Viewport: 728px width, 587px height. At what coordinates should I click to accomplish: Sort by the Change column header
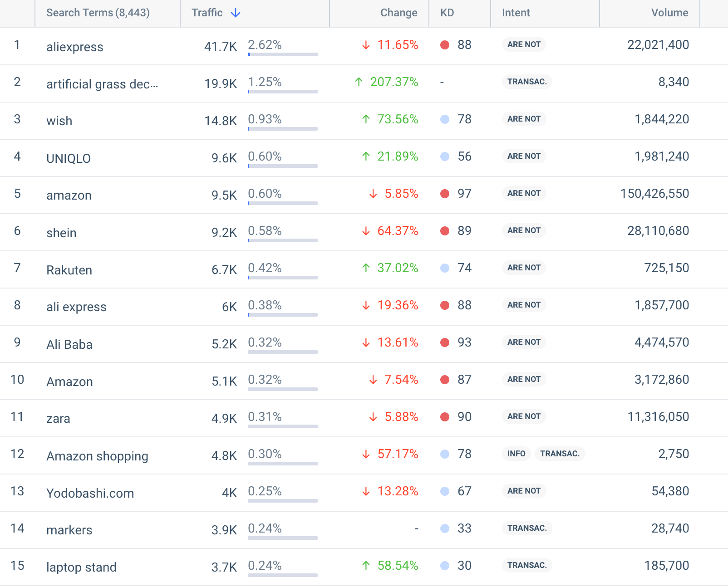click(x=398, y=13)
